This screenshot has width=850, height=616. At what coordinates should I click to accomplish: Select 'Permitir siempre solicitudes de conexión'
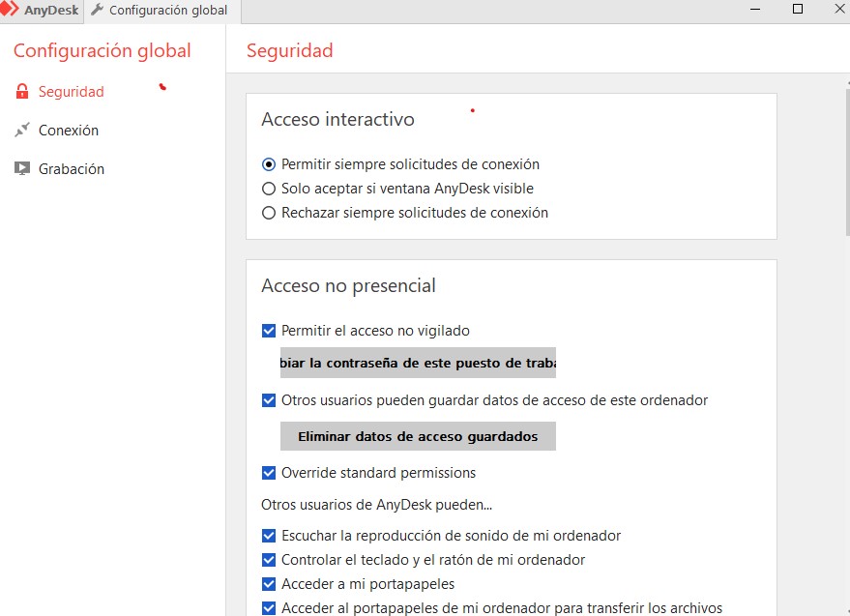click(269, 164)
